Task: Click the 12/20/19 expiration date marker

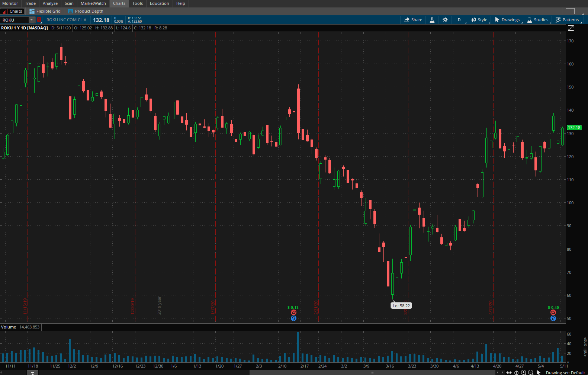Action: (132, 306)
